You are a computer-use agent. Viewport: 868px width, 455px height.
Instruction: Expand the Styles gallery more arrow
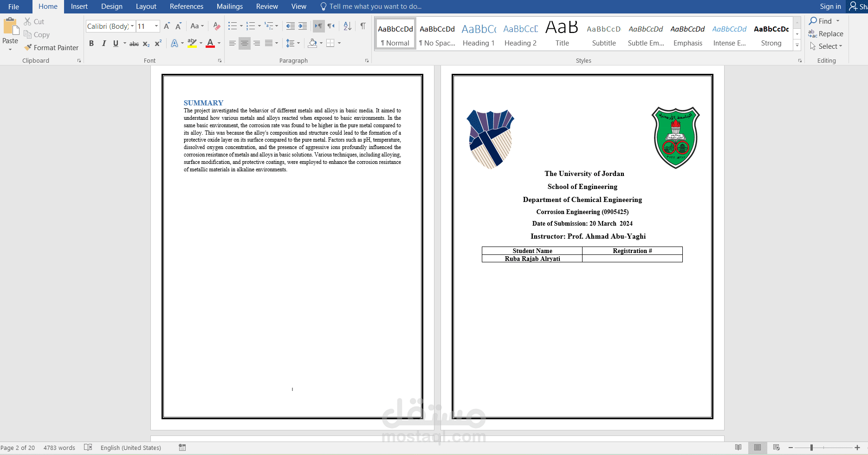pos(797,45)
